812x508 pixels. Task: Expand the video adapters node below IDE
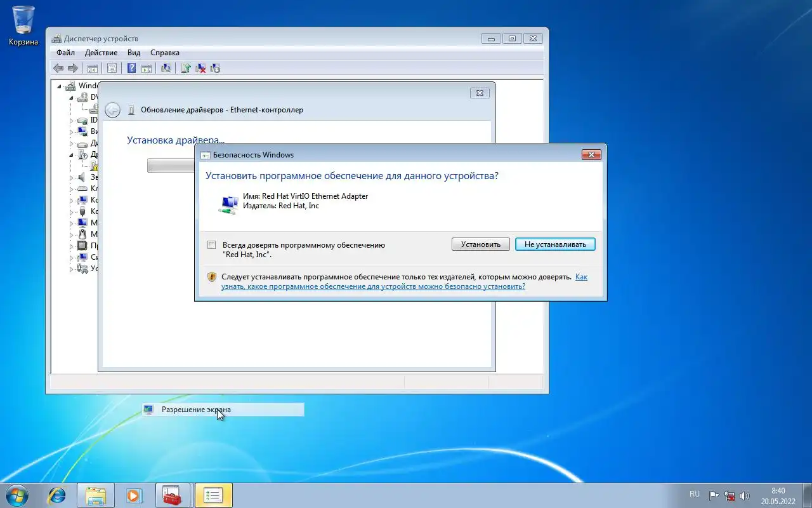pos(71,132)
